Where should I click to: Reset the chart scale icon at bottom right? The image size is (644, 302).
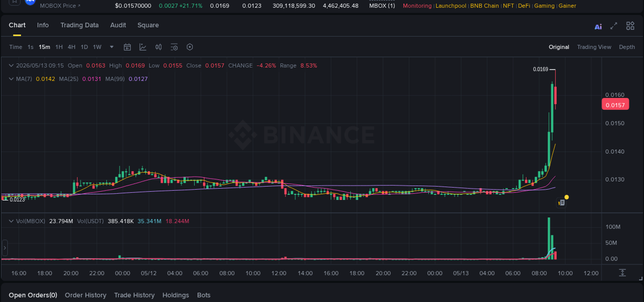622,273
